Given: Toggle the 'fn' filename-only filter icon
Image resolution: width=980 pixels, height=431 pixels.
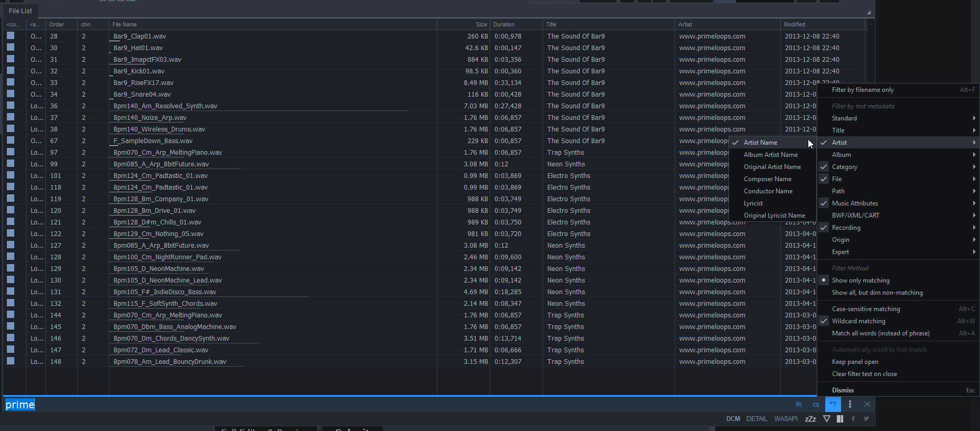Looking at the screenshot, I should click(x=798, y=405).
